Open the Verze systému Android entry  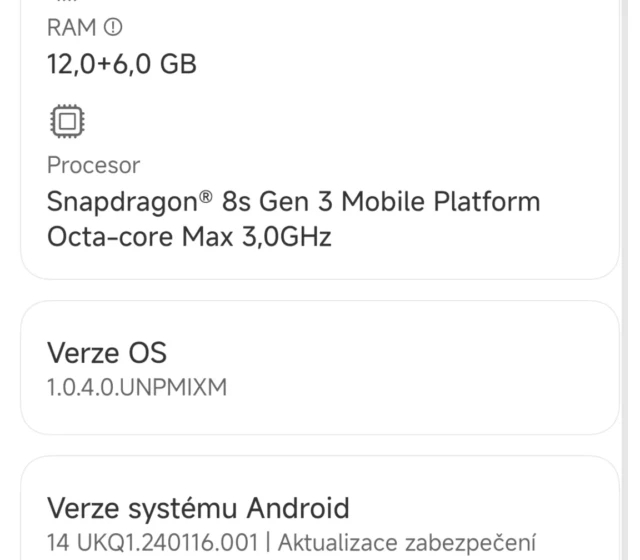(198, 508)
